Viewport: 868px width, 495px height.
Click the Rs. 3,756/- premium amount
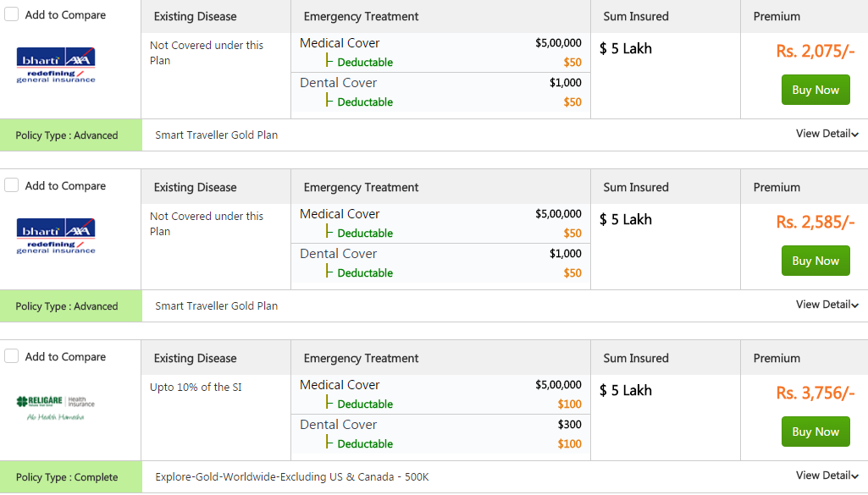click(815, 393)
